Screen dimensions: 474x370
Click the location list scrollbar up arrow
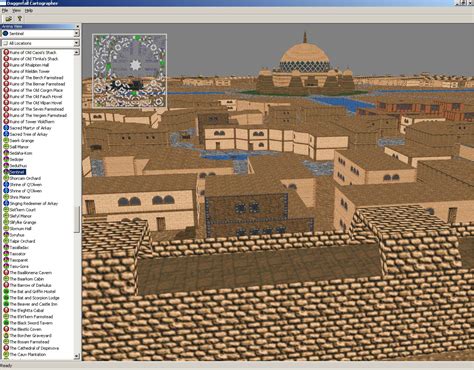click(77, 52)
